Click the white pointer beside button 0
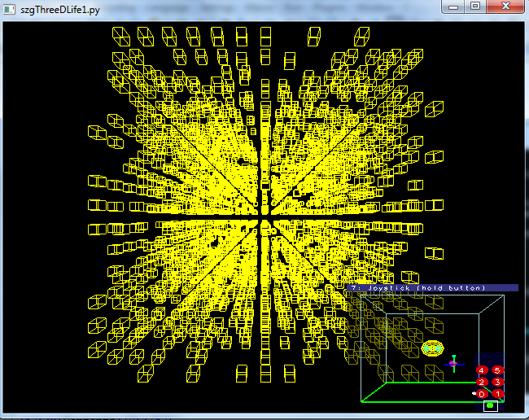The width and height of the screenshot is (529, 420). click(x=474, y=394)
